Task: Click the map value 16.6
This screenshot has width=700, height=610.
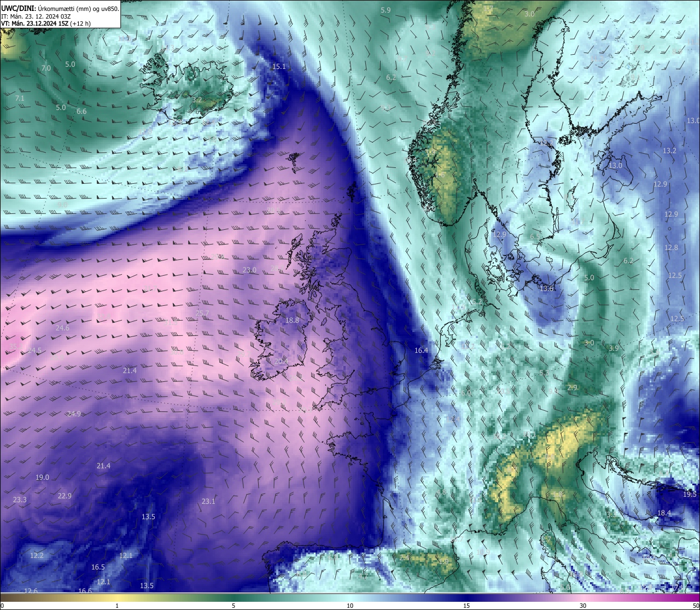Action: point(85,591)
